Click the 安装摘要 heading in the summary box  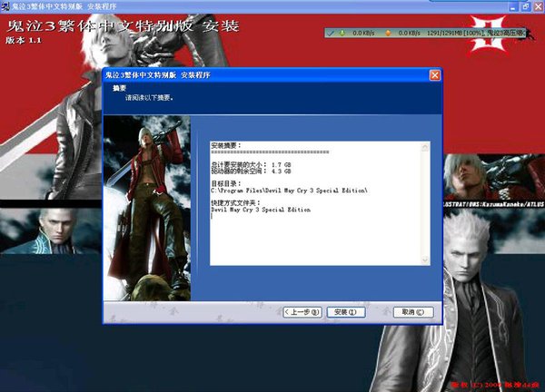pos(225,145)
